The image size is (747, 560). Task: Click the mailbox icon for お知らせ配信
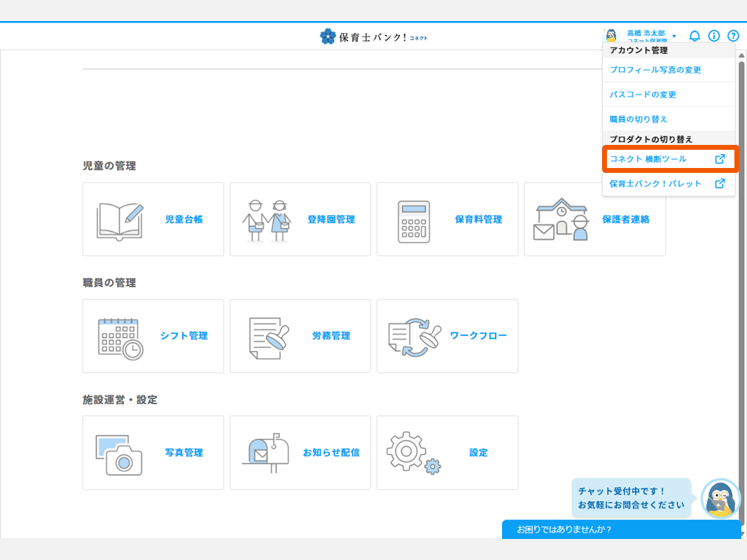(x=265, y=454)
